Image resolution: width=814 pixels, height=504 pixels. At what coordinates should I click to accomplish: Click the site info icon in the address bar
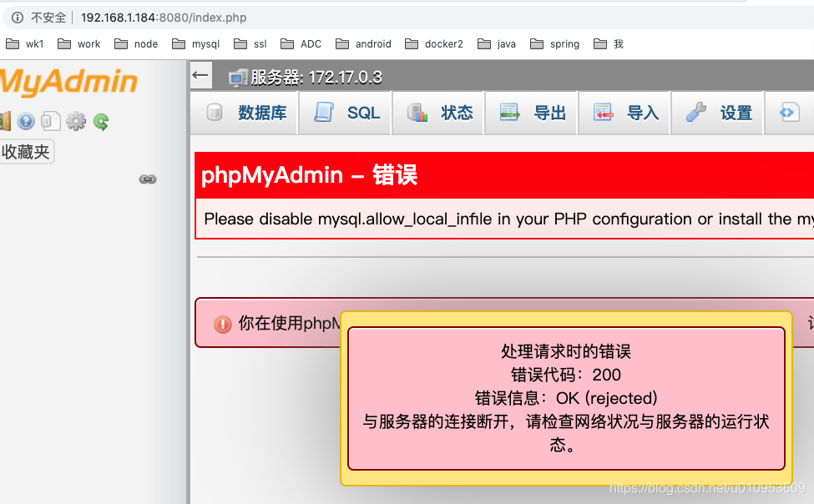point(18,18)
